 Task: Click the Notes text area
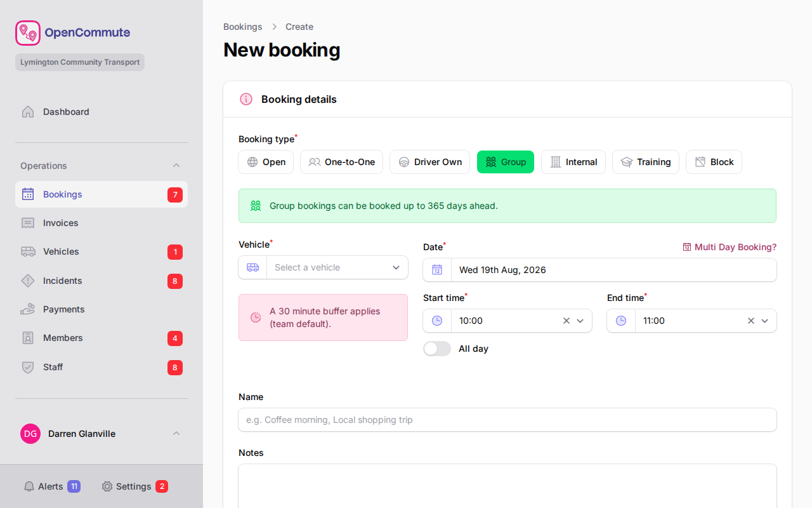point(507,486)
